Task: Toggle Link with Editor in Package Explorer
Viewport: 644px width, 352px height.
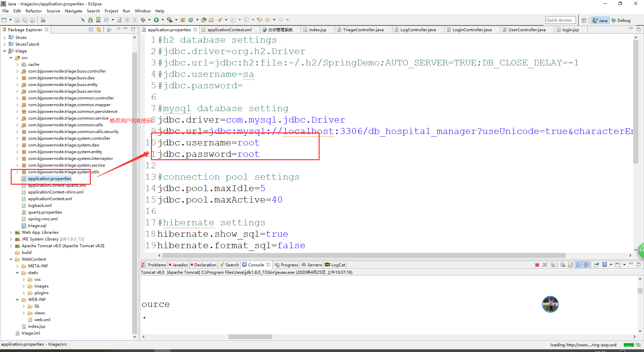Action: coord(99,30)
